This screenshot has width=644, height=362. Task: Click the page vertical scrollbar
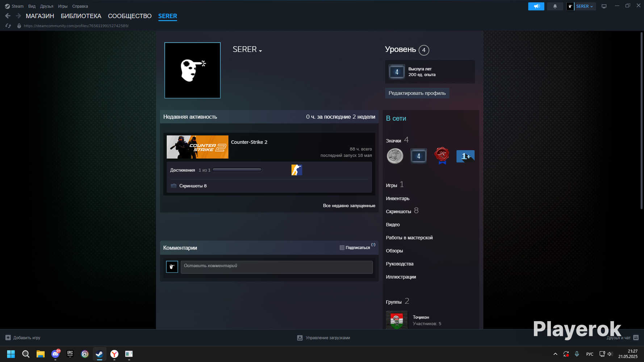[x=641, y=121]
